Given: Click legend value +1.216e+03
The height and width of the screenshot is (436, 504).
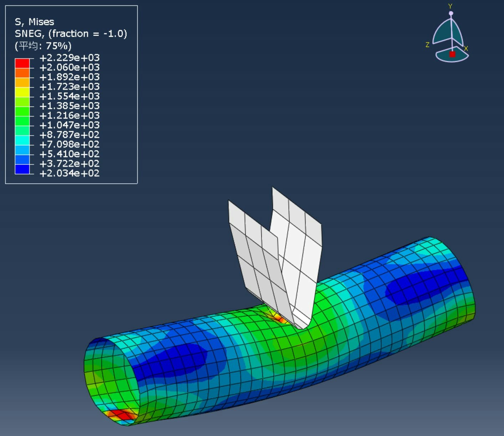Looking at the screenshot, I should [70, 116].
